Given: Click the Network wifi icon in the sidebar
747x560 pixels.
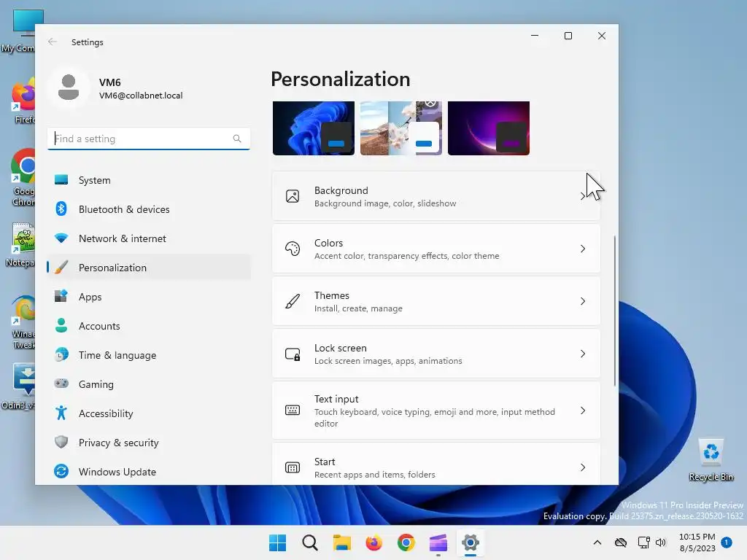Looking at the screenshot, I should pyautogui.click(x=61, y=238).
